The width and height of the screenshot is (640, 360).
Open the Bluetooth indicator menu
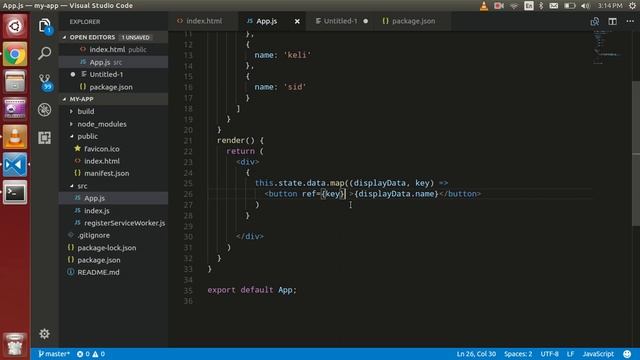(x=541, y=6)
